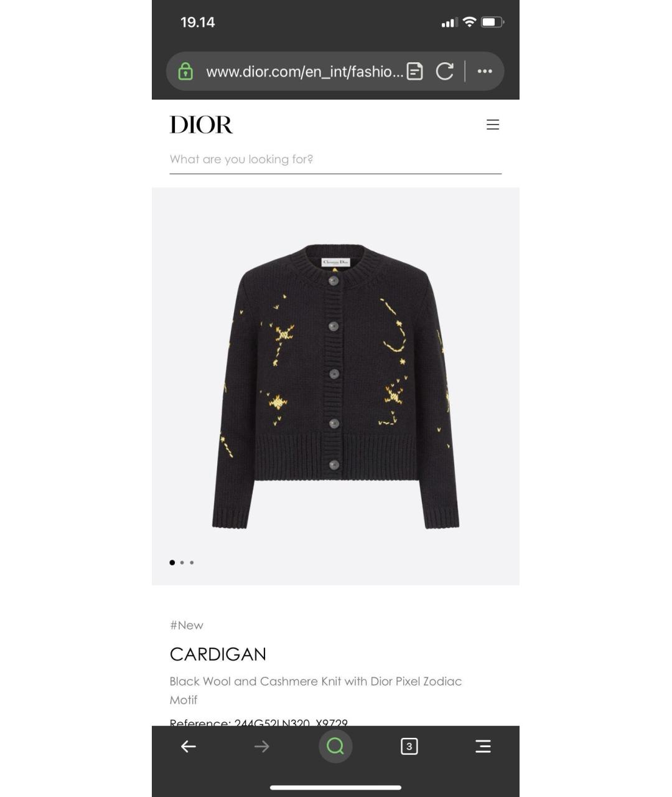
Task: Open Dior hamburger navigation menu
Action: pyautogui.click(x=493, y=125)
